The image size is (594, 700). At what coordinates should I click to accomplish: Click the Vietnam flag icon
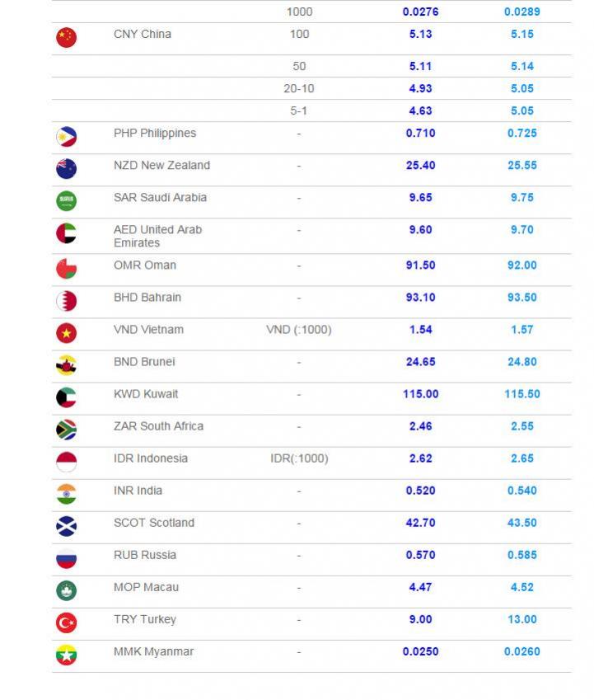pyautogui.click(x=67, y=333)
